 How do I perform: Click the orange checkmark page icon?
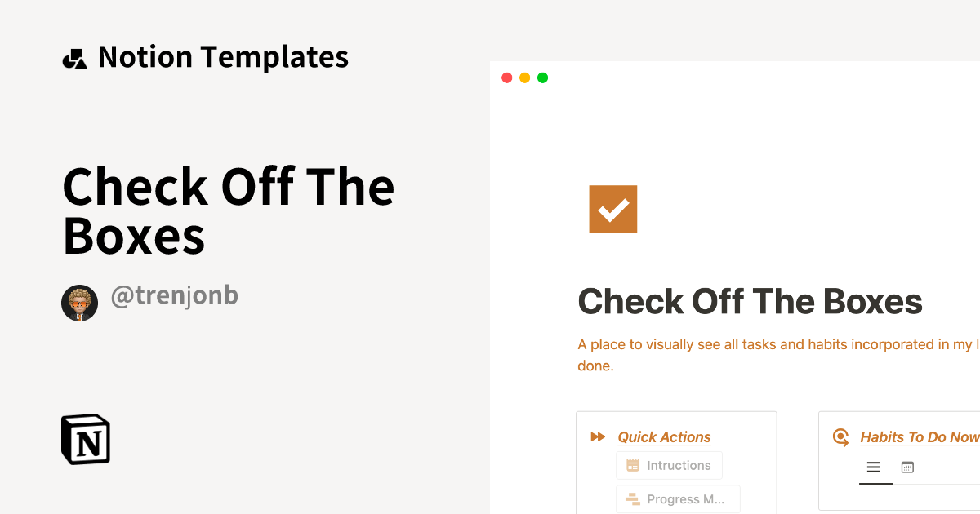613,210
